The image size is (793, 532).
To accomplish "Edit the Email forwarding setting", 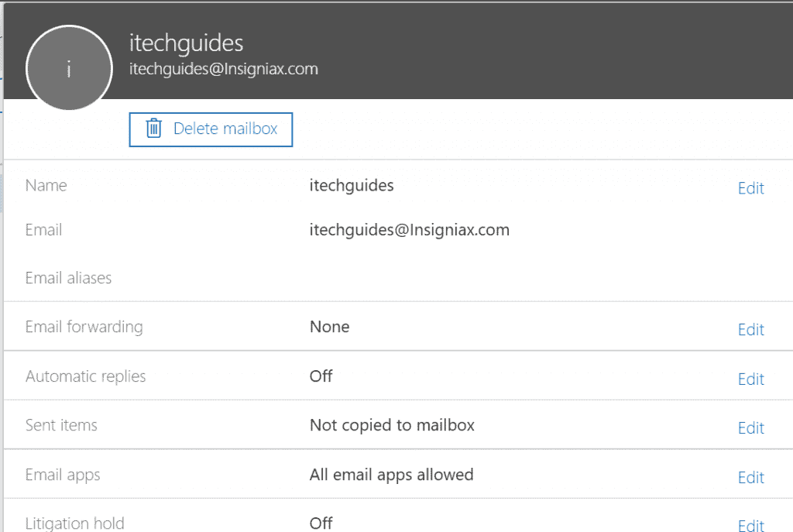I will click(750, 329).
